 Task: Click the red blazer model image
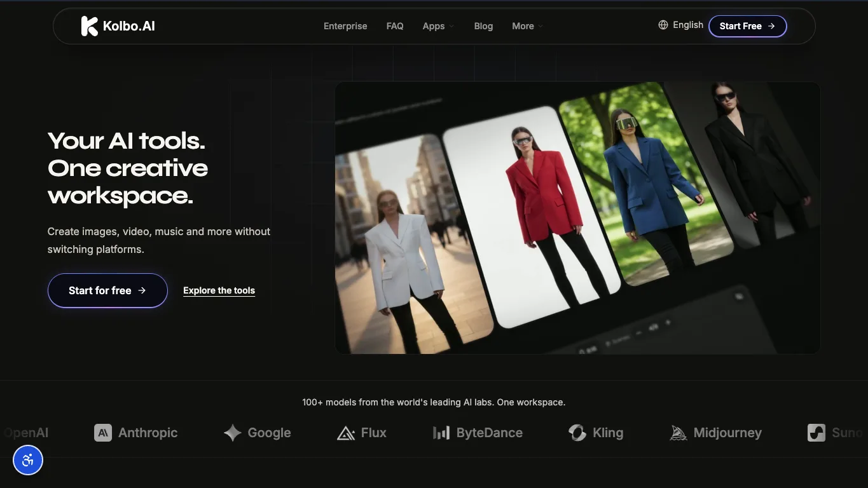click(x=533, y=216)
